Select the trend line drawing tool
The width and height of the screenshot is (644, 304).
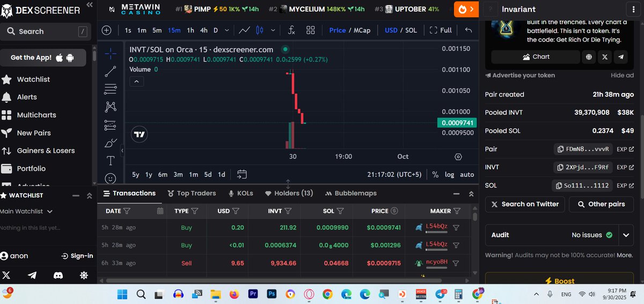coord(111,71)
